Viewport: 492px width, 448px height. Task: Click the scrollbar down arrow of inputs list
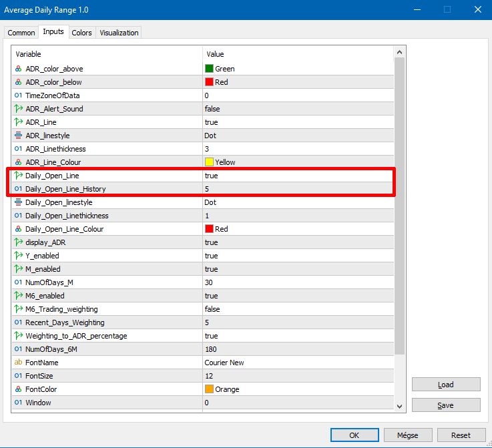[399, 407]
